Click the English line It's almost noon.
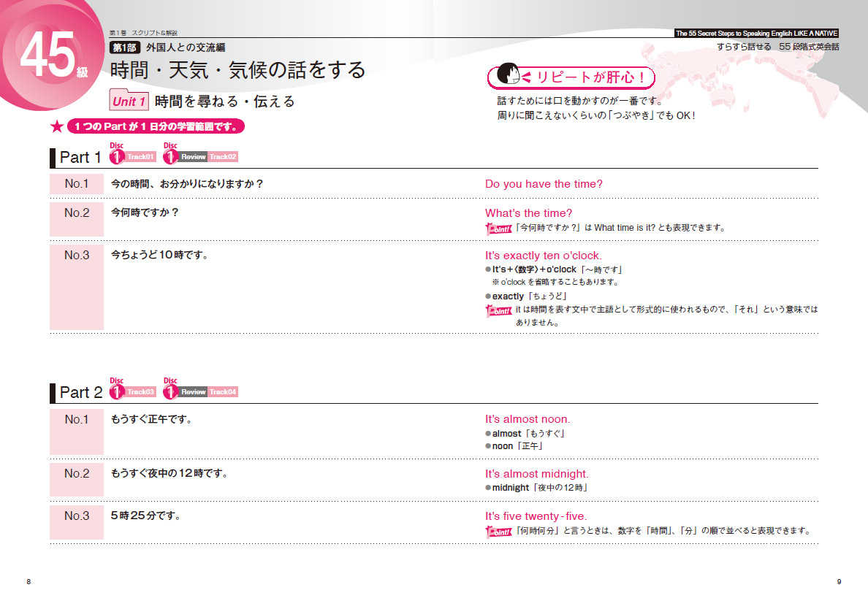 pyautogui.click(x=528, y=419)
